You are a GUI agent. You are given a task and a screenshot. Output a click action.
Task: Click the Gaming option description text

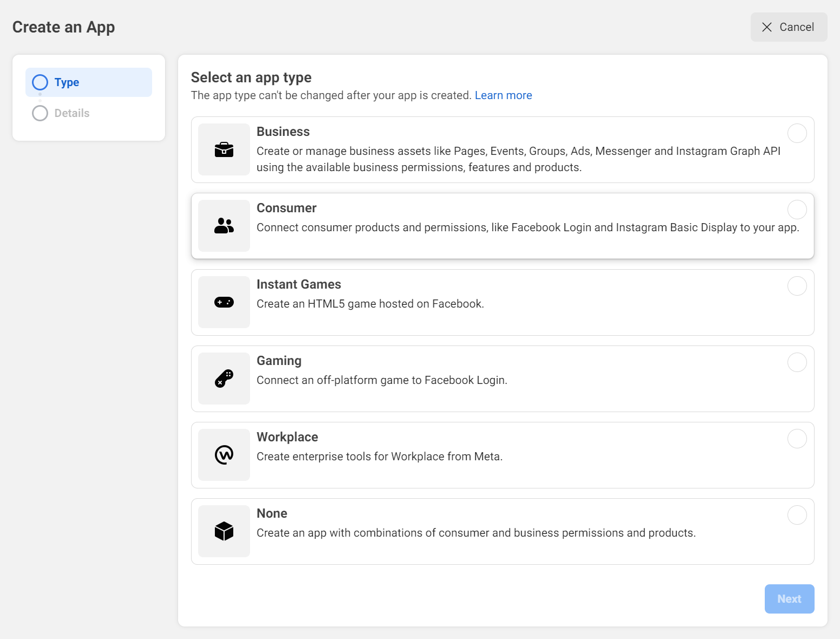click(x=382, y=380)
